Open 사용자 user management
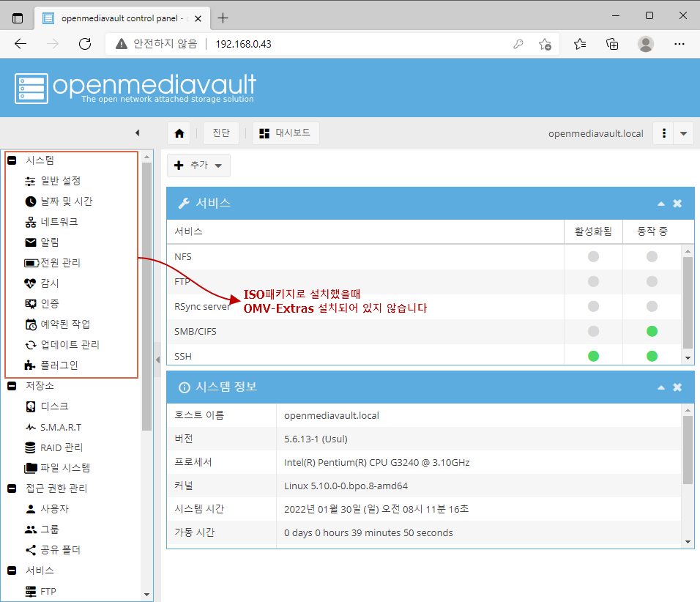 pyautogui.click(x=47, y=509)
